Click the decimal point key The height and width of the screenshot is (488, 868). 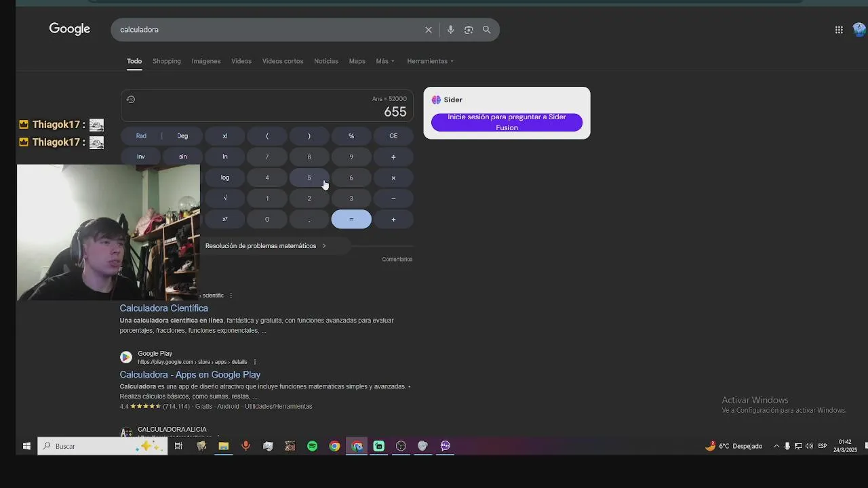click(309, 220)
